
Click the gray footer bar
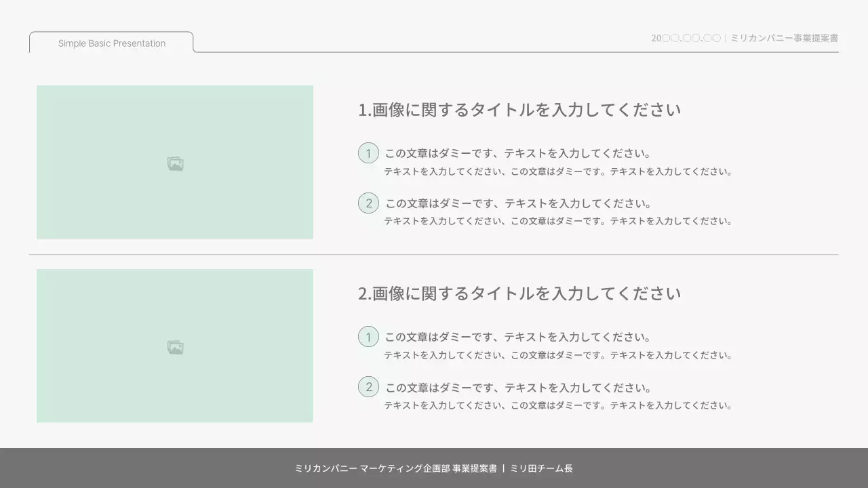click(434, 468)
